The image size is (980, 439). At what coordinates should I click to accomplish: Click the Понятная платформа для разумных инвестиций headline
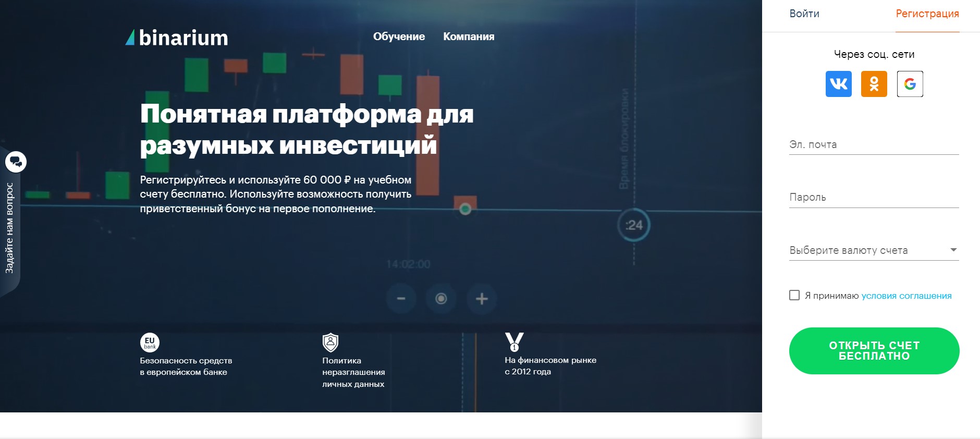(307, 129)
